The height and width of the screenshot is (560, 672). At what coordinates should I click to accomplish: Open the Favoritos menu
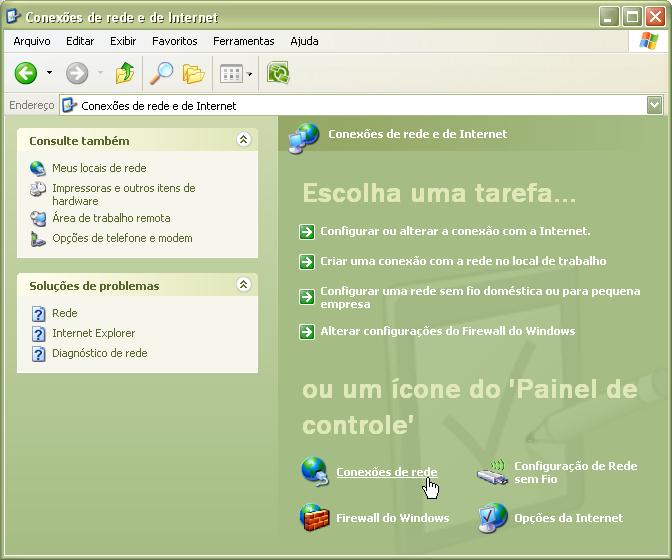174,41
